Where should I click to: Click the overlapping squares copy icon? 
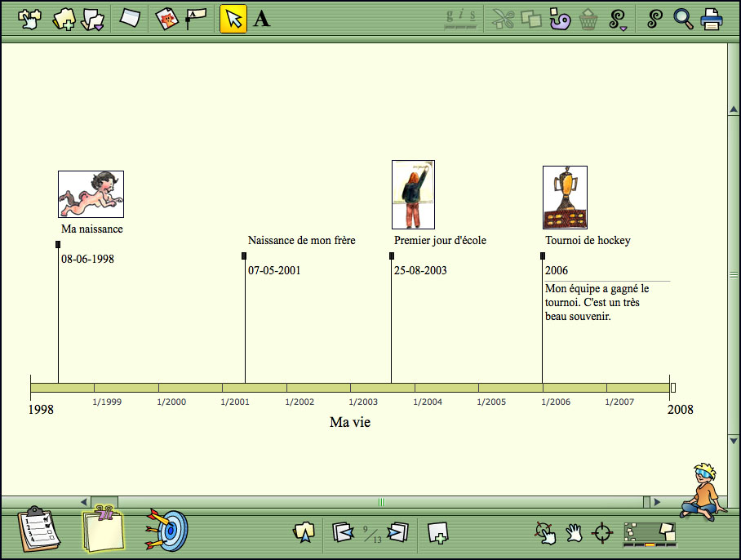(x=531, y=20)
